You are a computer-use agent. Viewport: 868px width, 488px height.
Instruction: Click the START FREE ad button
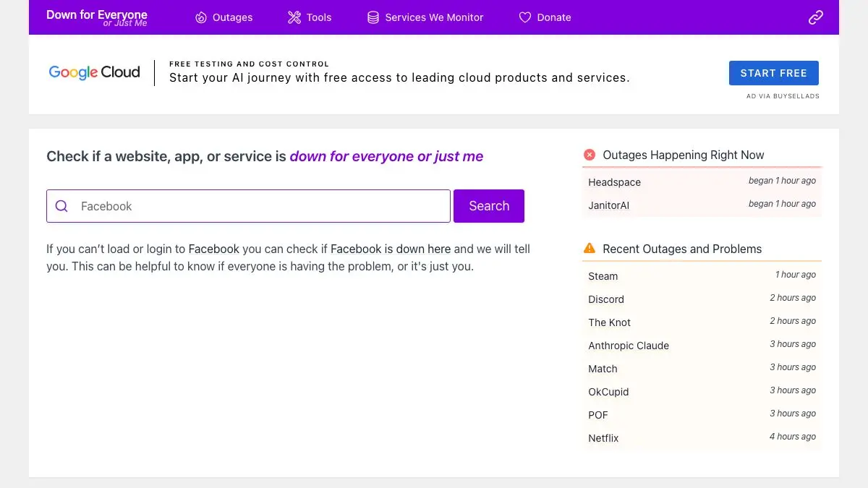pos(773,73)
